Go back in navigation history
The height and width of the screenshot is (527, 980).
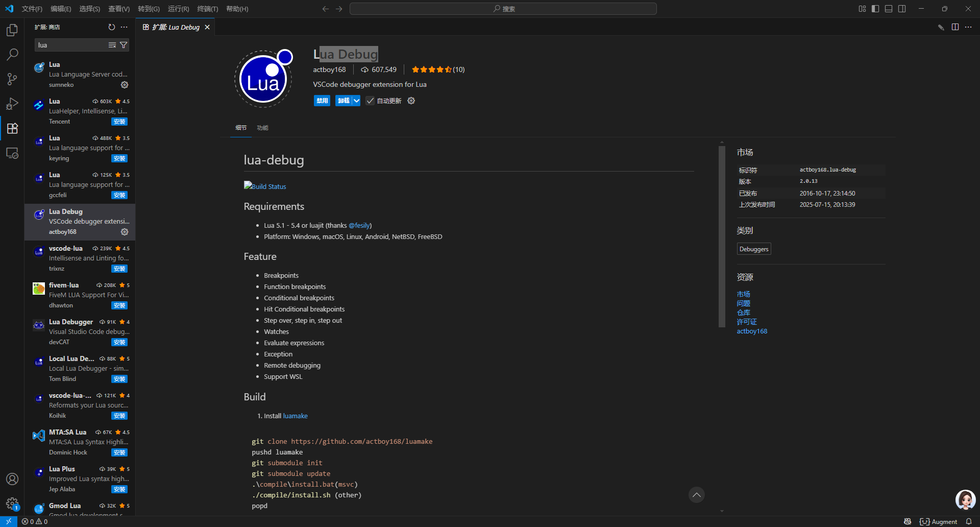coord(326,9)
